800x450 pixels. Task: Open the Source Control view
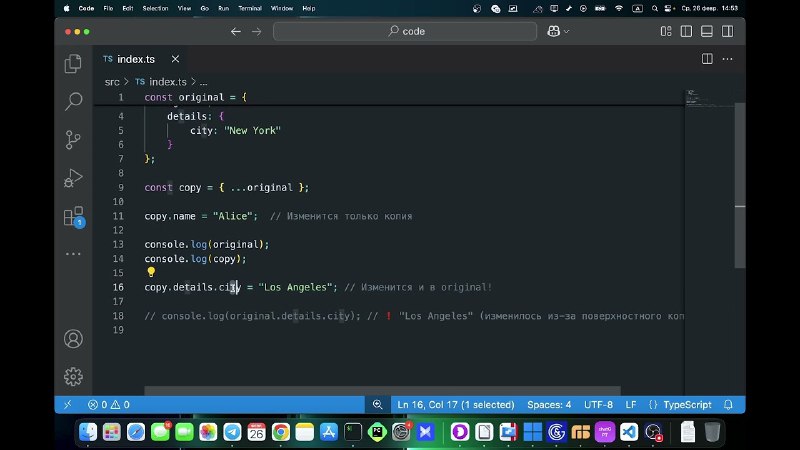coord(73,139)
